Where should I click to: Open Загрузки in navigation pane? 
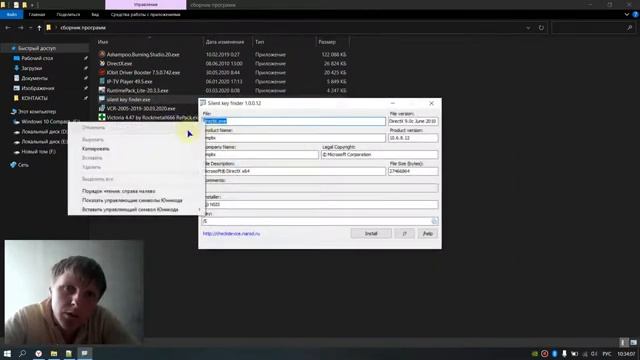[32, 68]
